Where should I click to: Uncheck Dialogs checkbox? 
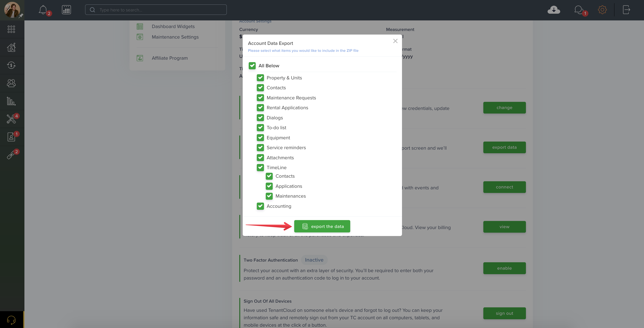click(260, 118)
